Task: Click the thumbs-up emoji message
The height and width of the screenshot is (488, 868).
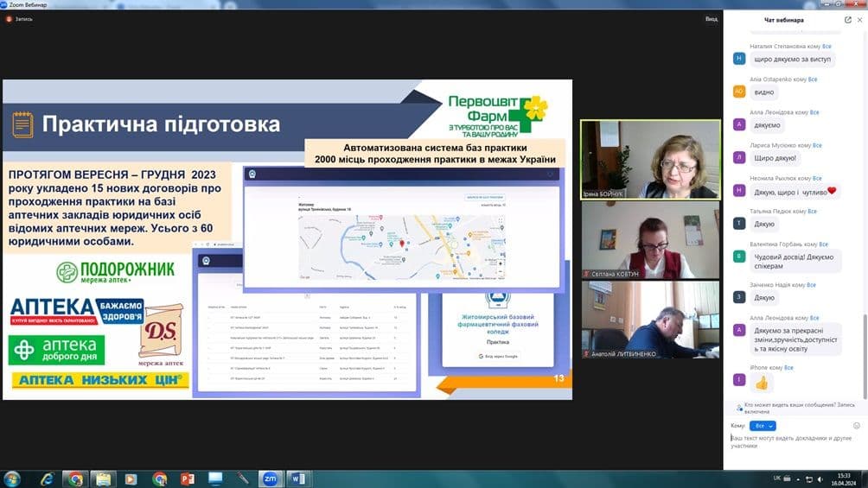Action: (x=763, y=383)
